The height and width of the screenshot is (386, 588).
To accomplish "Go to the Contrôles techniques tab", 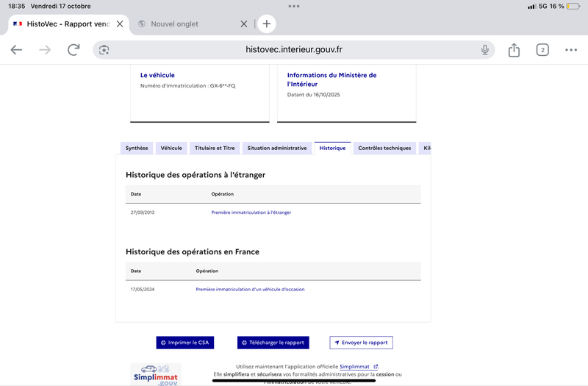I will (384, 148).
